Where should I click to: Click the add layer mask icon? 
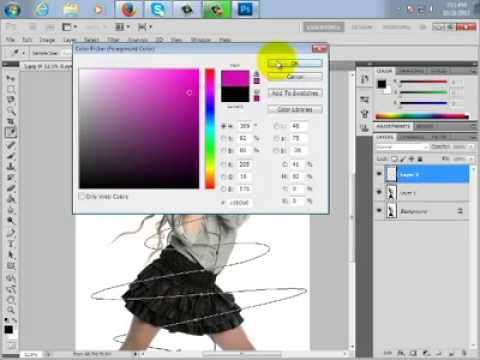413,353
